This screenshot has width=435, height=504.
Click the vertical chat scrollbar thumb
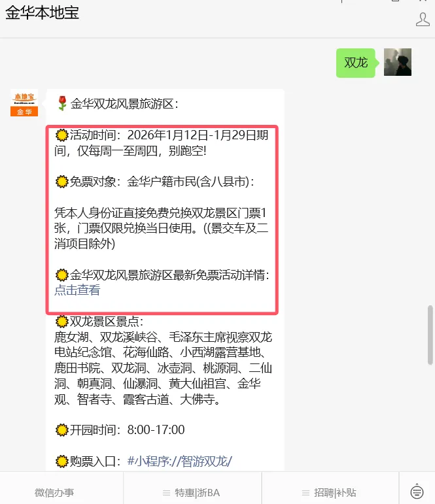[x=430, y=335]
